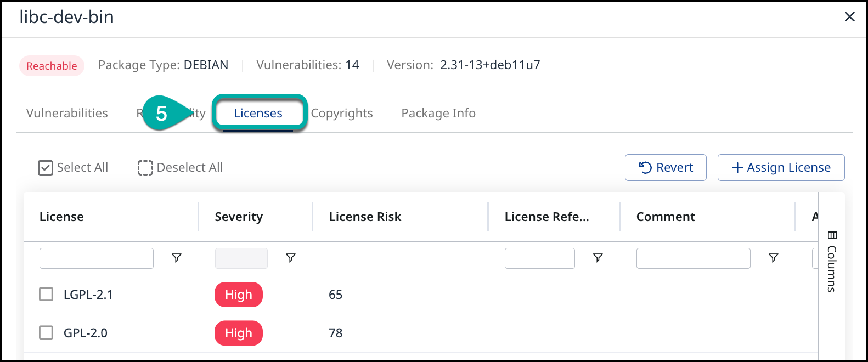Click the License Reference filter input

tap(539, 258)
